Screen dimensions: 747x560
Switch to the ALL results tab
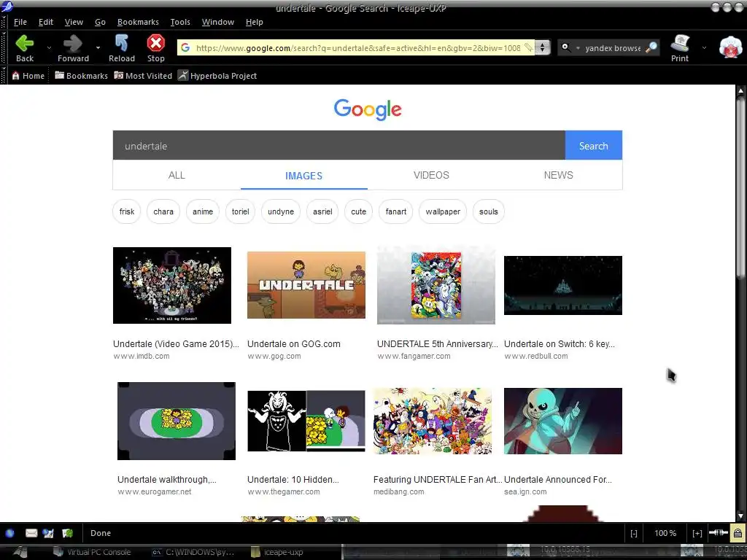coord(177,175)
